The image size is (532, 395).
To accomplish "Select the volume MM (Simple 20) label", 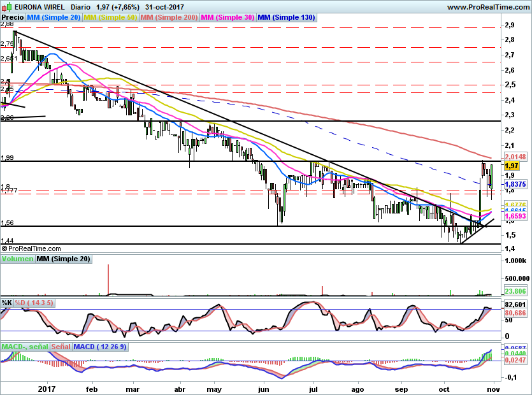I will click(x=64, y=259).
